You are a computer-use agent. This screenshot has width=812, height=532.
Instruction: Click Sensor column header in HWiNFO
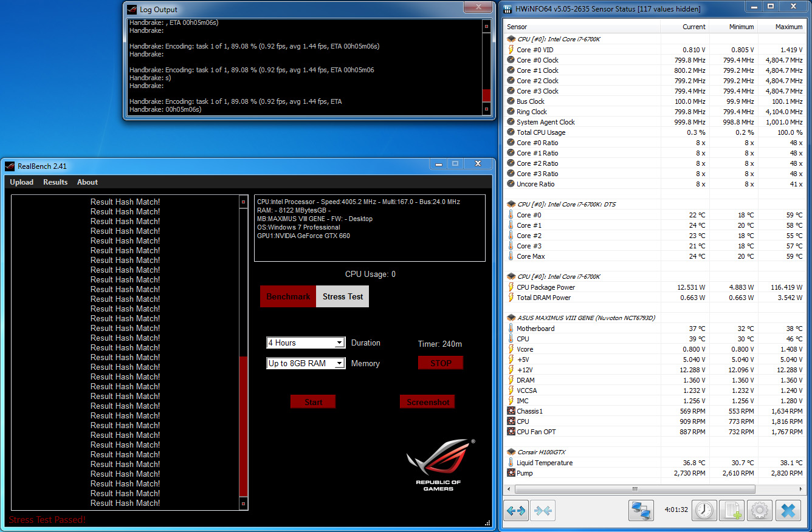[x=582, y=27]
